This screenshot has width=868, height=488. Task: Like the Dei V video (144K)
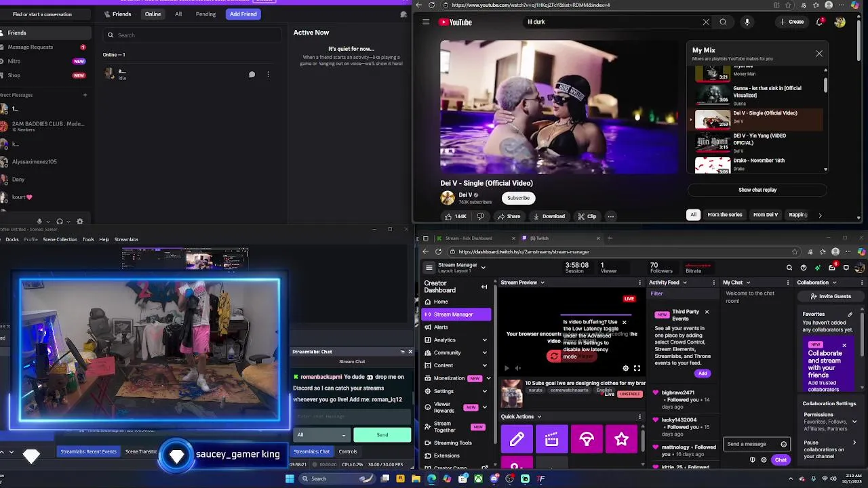coord(455,216)
